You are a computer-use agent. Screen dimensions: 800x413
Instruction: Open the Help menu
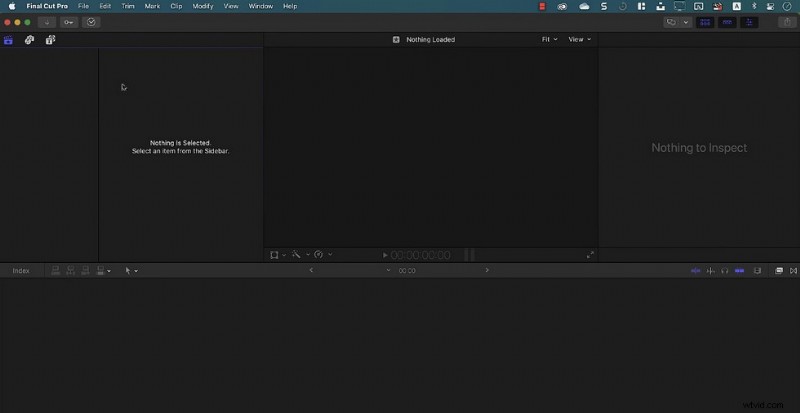click(290, 6)
